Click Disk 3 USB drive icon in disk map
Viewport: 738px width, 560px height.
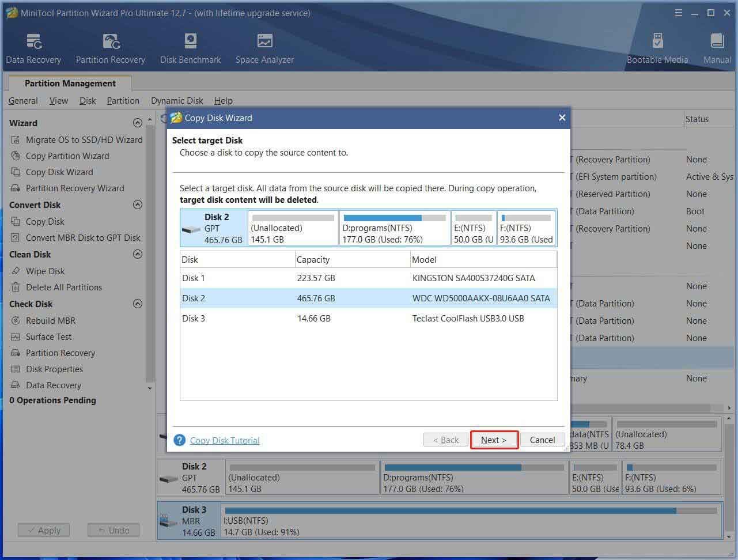coord(169,521)
